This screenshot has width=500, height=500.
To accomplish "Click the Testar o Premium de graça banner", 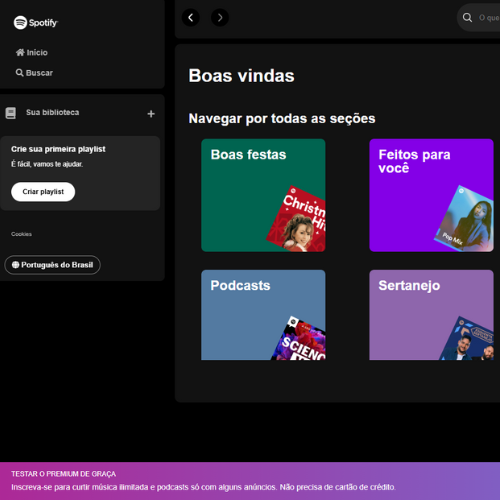I will (x=250, y=481).
